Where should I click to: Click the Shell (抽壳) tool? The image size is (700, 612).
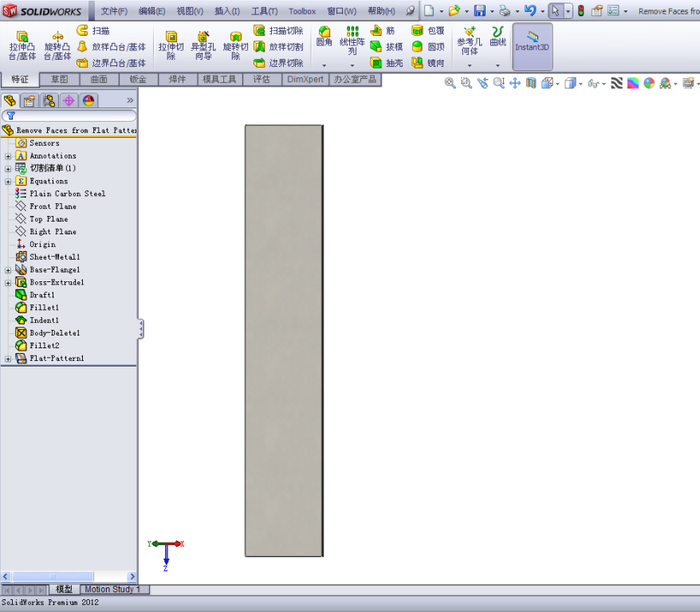tap(387, 63)
